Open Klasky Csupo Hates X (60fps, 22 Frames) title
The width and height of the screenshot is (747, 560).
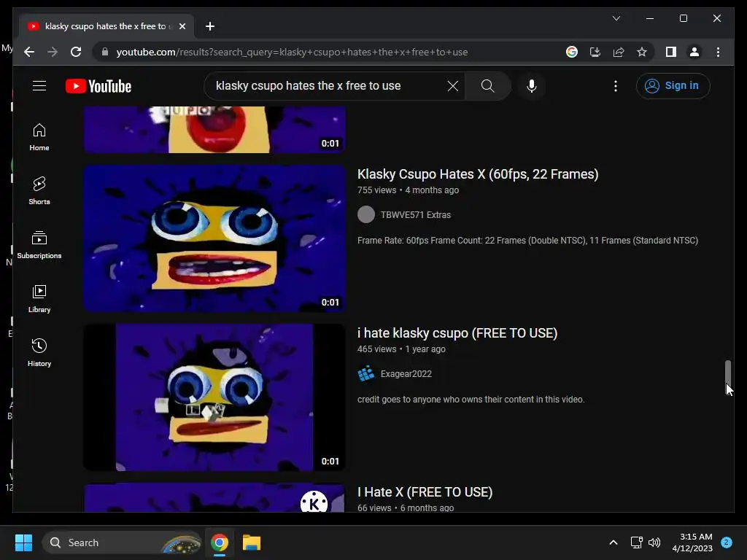coord(478,174)
